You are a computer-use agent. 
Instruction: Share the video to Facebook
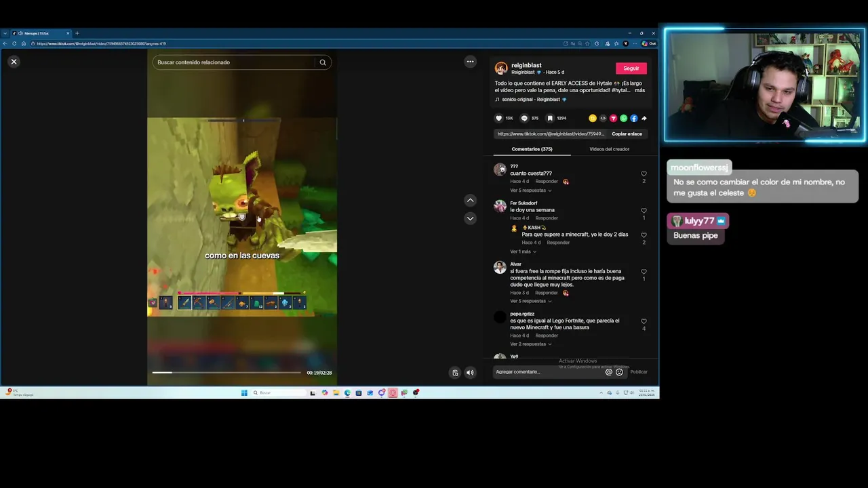click(x=634, y=118)
